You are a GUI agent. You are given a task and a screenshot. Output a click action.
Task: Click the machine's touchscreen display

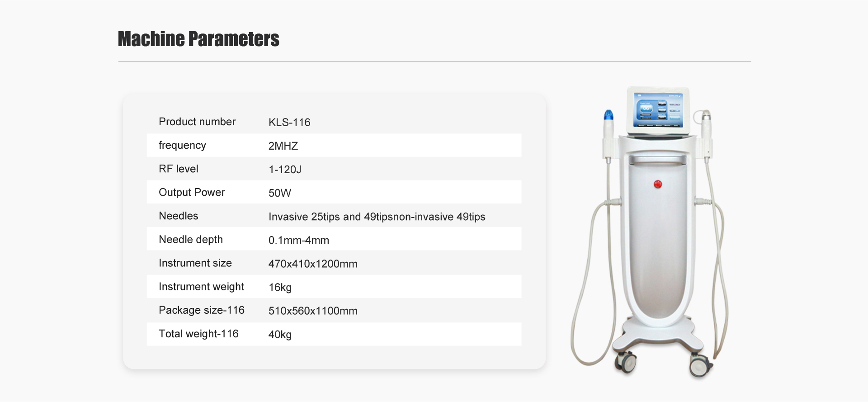658,110
